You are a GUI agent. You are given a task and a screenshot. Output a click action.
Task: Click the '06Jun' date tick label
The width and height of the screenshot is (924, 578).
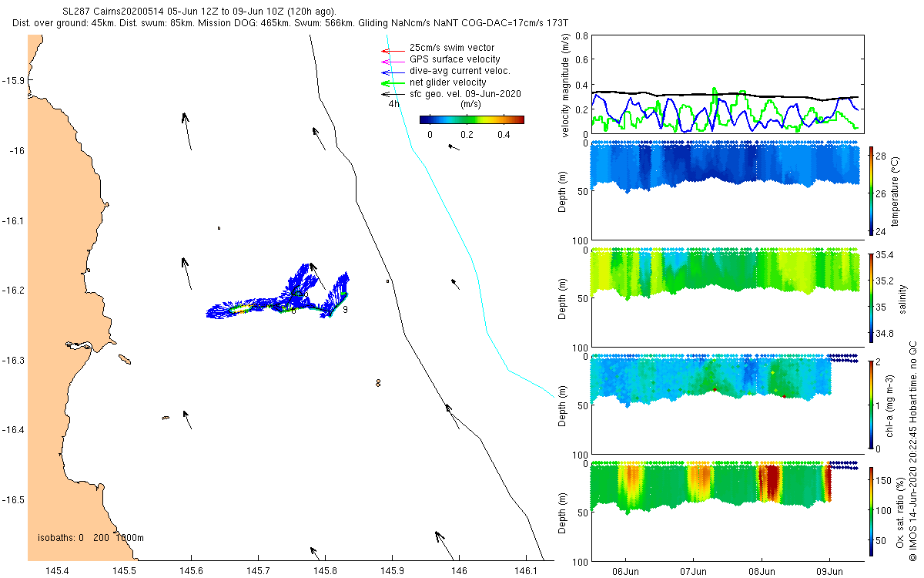pos(626,570)
